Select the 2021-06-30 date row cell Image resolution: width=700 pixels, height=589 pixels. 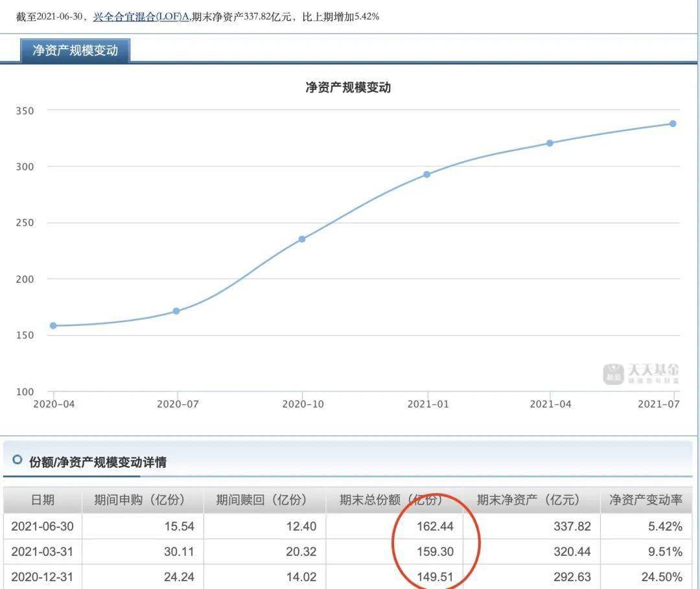43,526
